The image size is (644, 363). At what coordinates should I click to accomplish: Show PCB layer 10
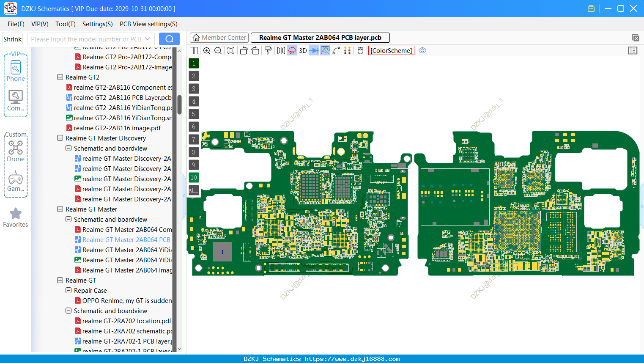(x=194, y=178)
